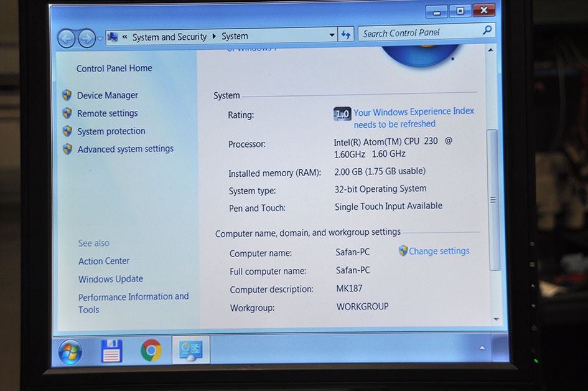Click the shield icon beside System protection
588x391 pixels.
[67, 131]
